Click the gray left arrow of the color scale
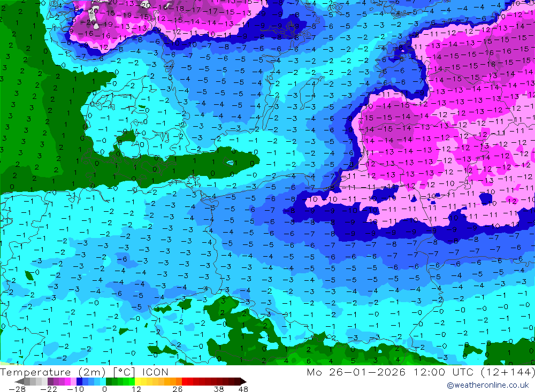Screen dimensions: 535x392 point(19,382)
